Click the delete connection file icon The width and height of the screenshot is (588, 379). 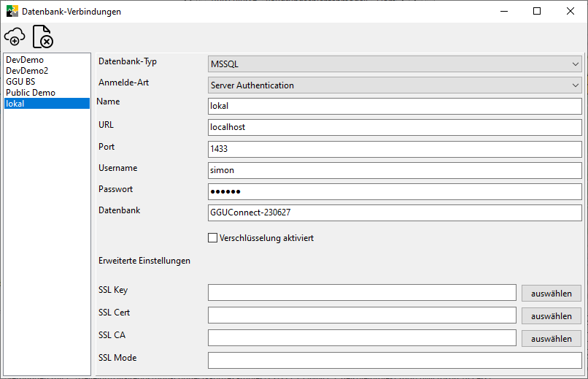click(42, 36)
